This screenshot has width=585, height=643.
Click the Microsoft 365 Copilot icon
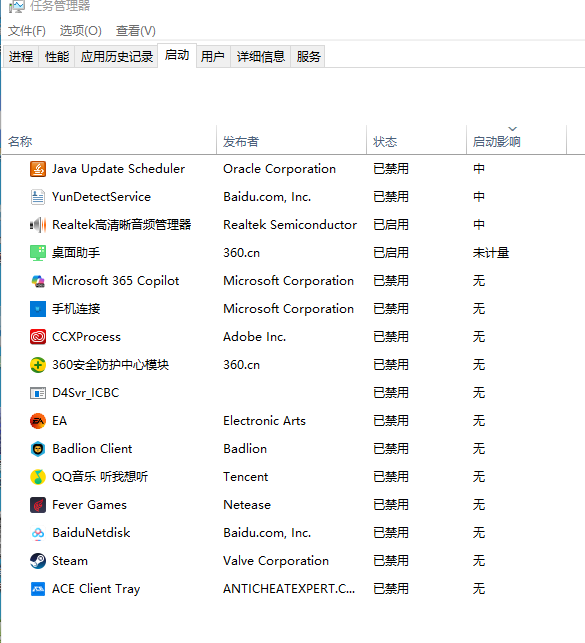click(38, 281)
